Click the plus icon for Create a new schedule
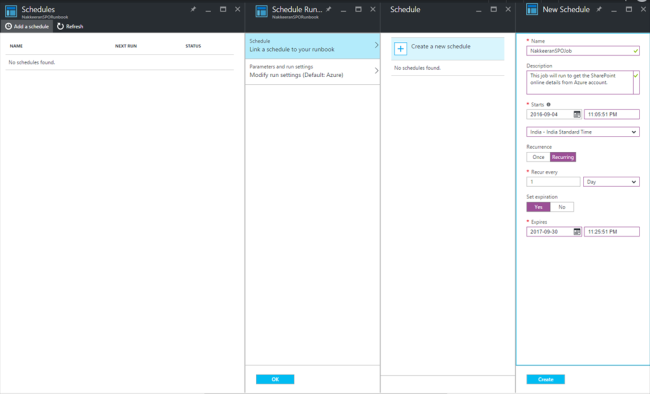 point(400,49)
